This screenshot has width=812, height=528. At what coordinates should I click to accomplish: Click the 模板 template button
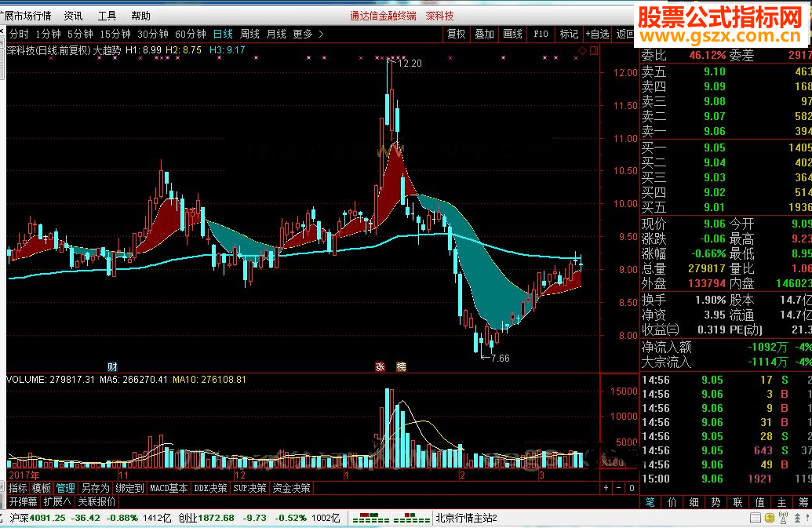[42, 488]
